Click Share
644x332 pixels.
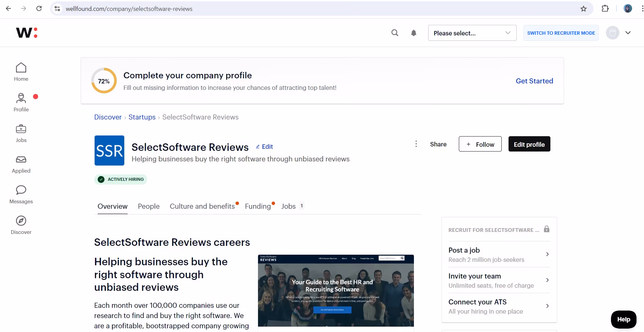coord(438,144)
